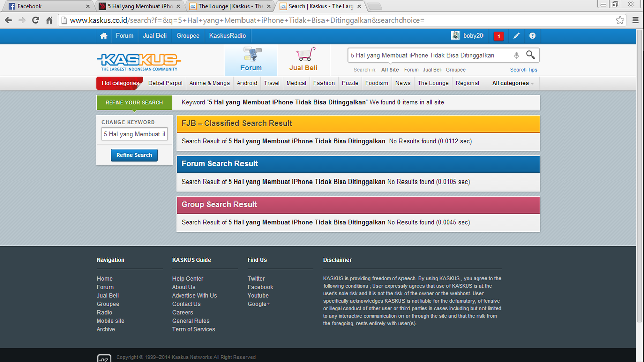Click the pencil create-post icon
This screenshot has height=362, width=644.
coord(516,36)
